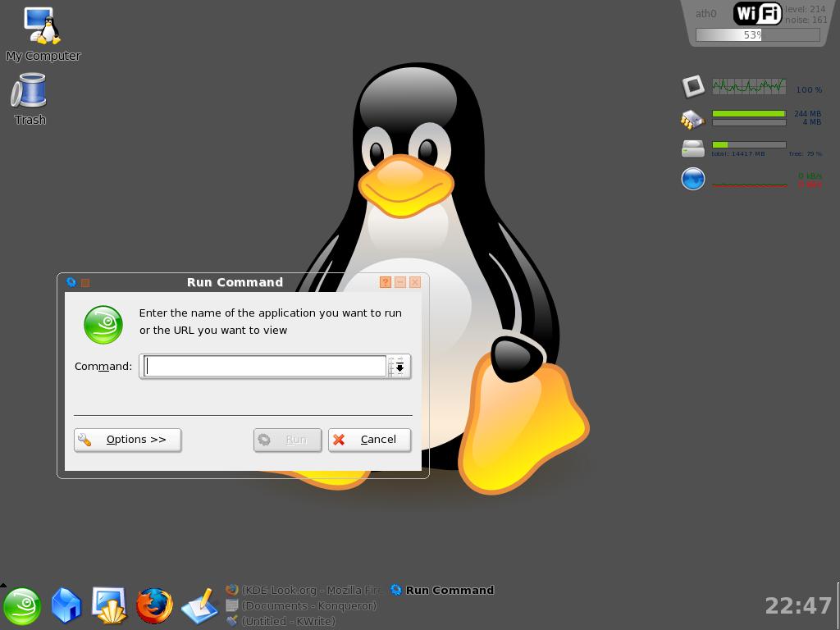
Task: Click the WiFi signal 53% progress bar
Action: pos(757,34)
